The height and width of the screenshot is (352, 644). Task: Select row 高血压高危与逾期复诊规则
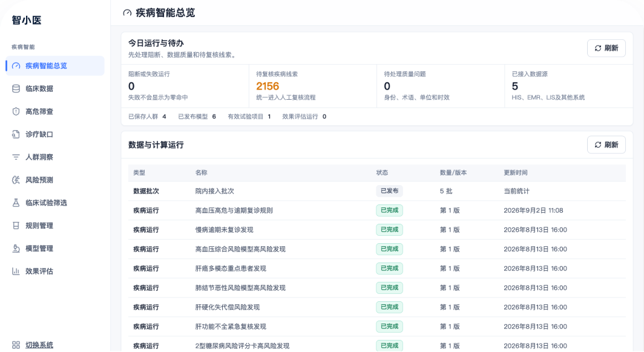(x=377, y=210)
